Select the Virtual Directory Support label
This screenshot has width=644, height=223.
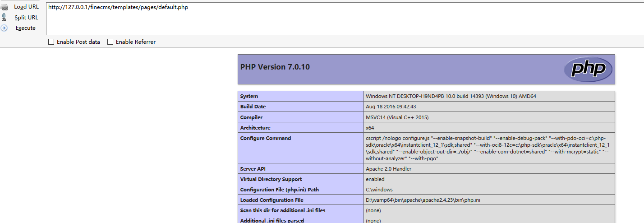271,179
